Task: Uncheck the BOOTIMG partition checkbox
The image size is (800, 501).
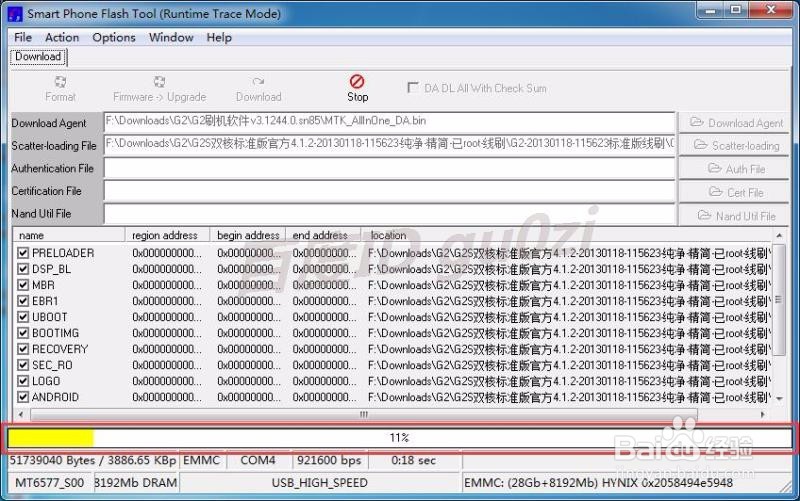Action: point(23,333)
